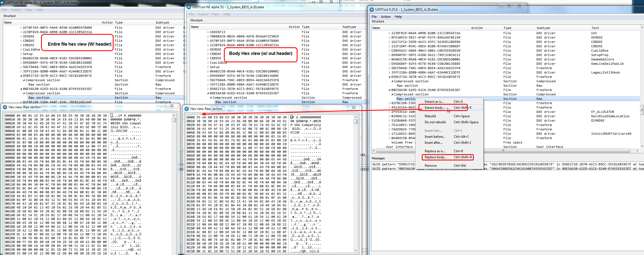This screenshot has height=255, width=644.
Task: Click 'LegacyInt13Hook' text cell
Action: click(605, 72)
